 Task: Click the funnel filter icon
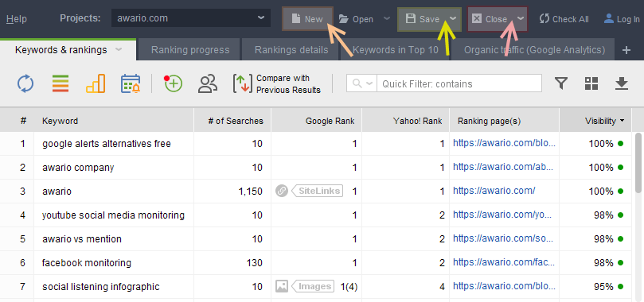pos(561,83)
